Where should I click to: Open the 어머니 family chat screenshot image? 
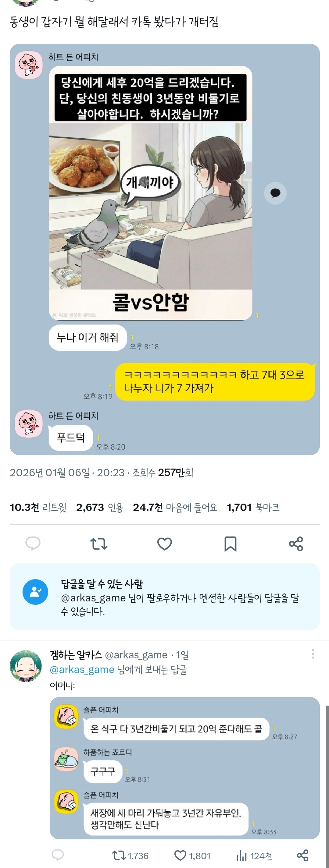click(x=184, y=768)
